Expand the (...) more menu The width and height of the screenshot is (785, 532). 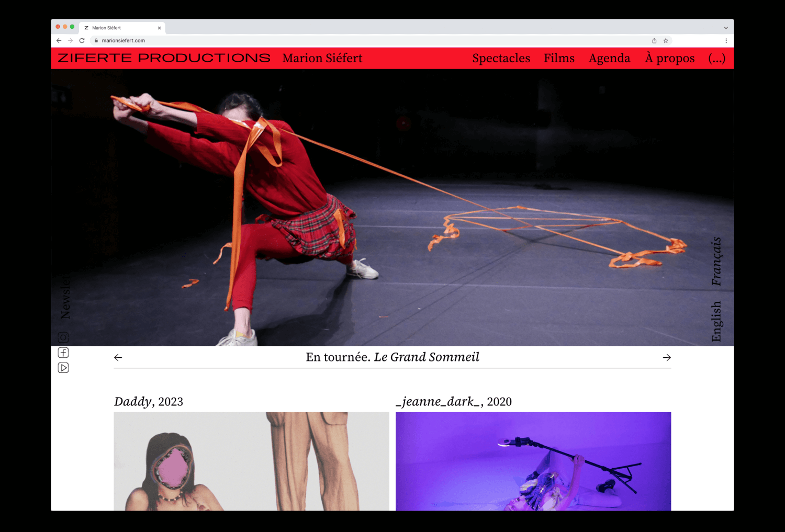(717, 58)
